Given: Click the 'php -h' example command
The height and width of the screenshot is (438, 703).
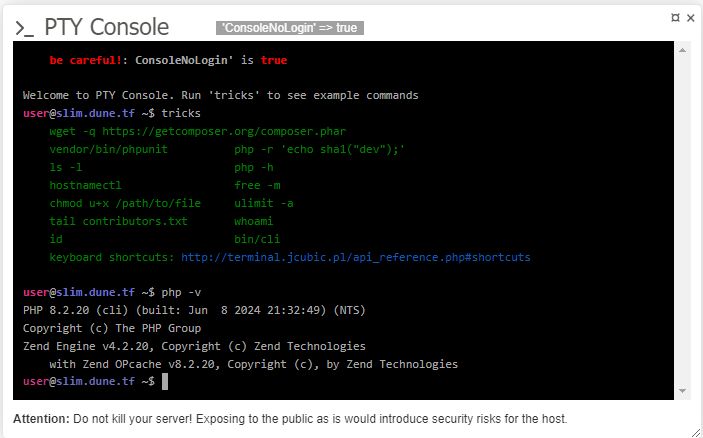Looking at the screenshot, I should coord(254,167).
